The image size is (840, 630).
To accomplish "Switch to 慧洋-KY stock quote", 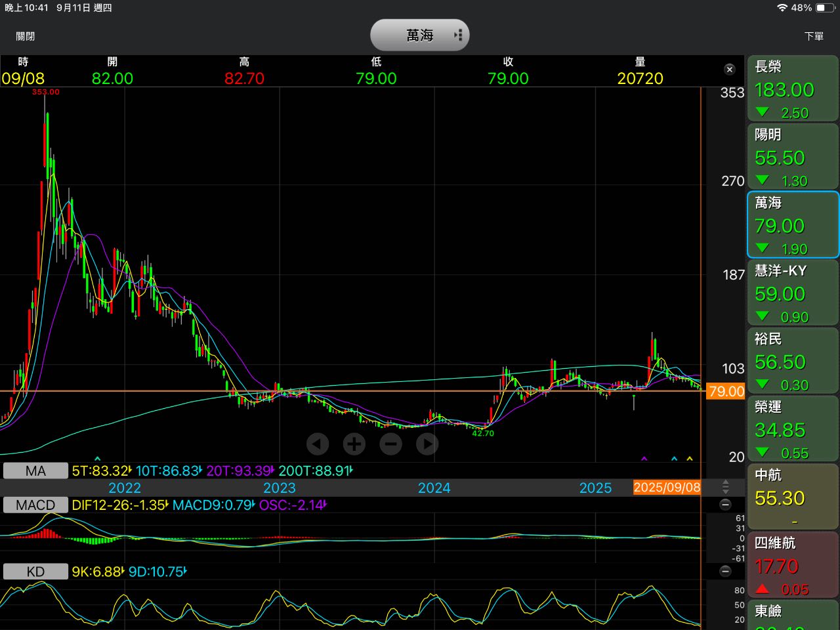I will [793, 293].
